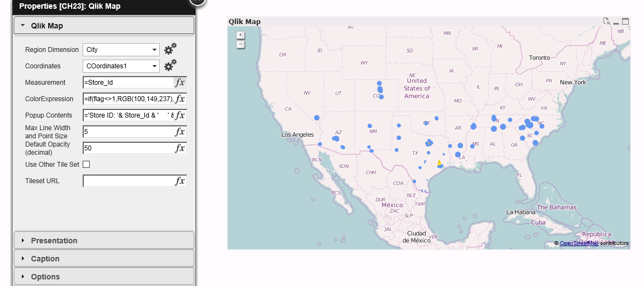Click the Measurement input with =Store_Id

click(128, 83)
